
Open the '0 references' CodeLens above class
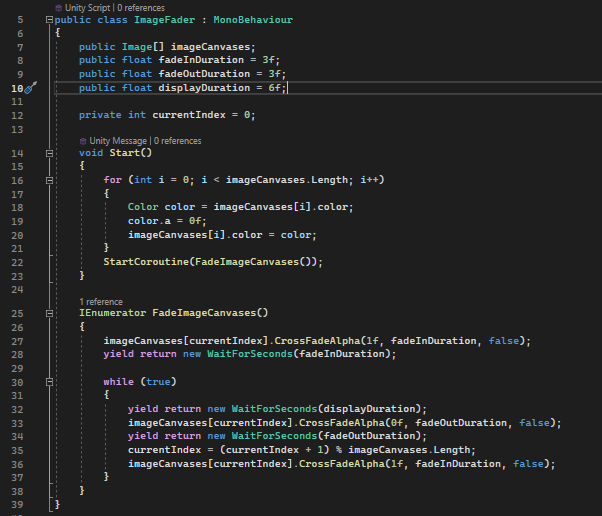click(x=141, y=8)
